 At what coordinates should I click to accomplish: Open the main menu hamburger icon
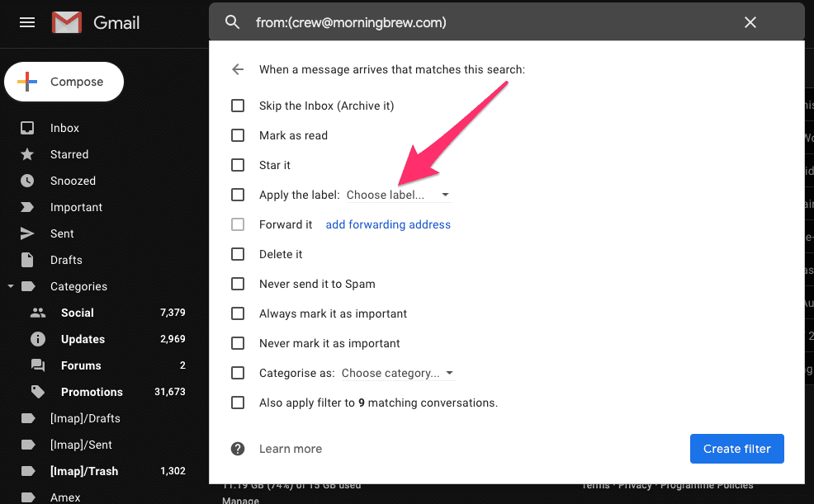coord(27,22)
